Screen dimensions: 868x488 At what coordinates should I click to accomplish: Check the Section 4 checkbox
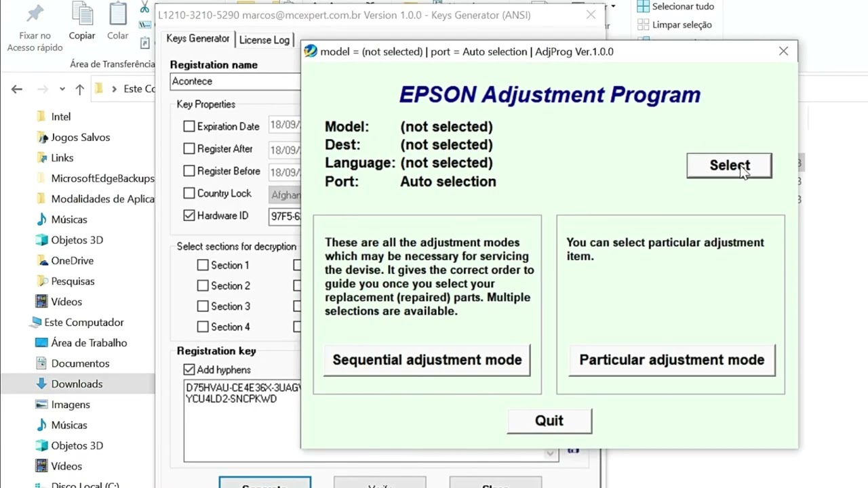coord(203,327)
